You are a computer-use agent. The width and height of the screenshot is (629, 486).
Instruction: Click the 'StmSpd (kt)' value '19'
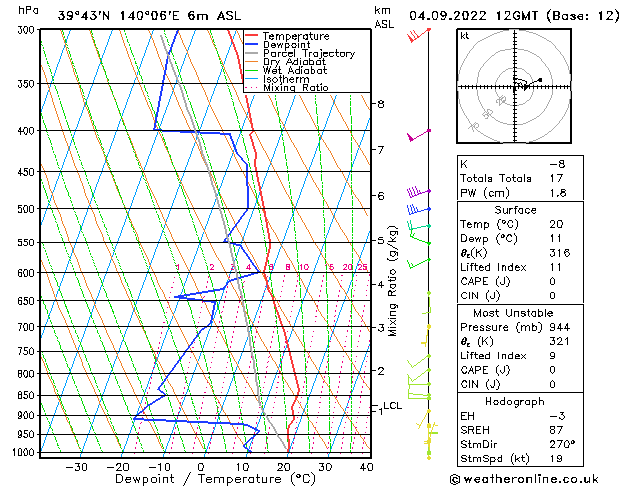tap(556, 458)
